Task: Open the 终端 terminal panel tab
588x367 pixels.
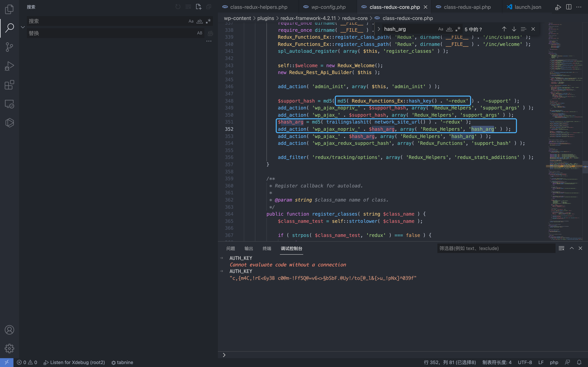Action: (x=267, y=248)
